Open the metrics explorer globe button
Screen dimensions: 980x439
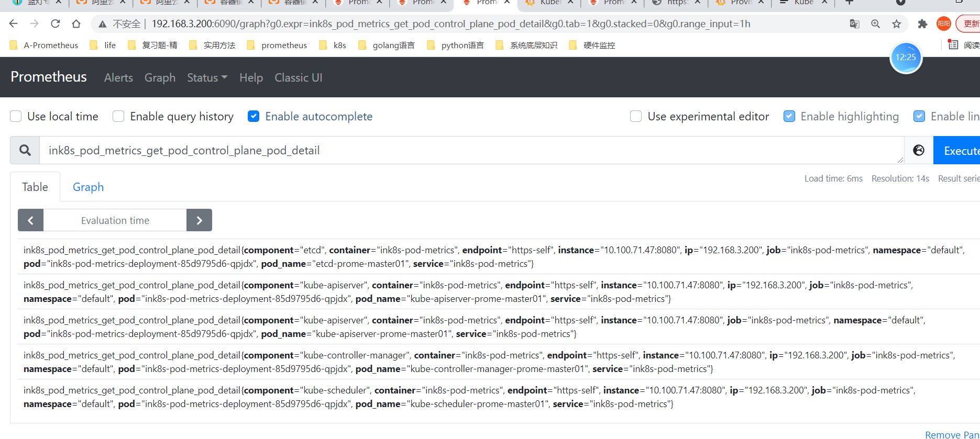pyautogui.click(x=919, y=151)
